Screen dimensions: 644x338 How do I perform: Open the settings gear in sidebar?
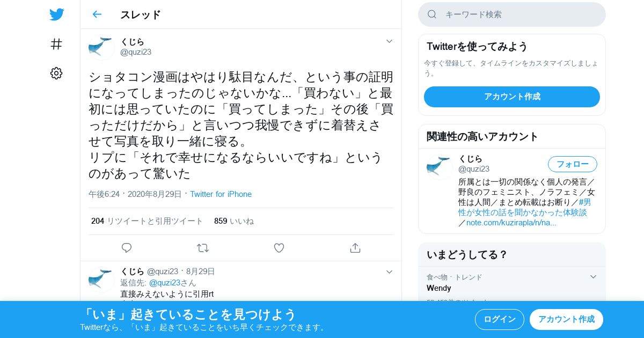click(56, 74)
